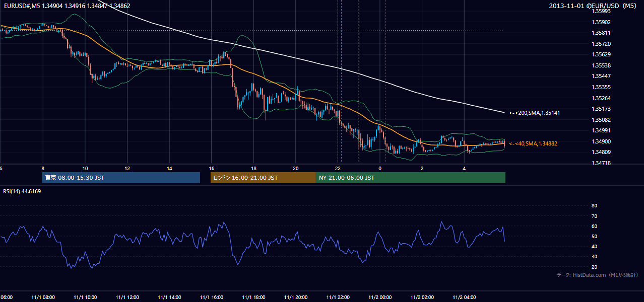The image size is (644, 302).
Task: Click price axis value 1.35811
Action: pyautogui.click(x=601, y=33)
